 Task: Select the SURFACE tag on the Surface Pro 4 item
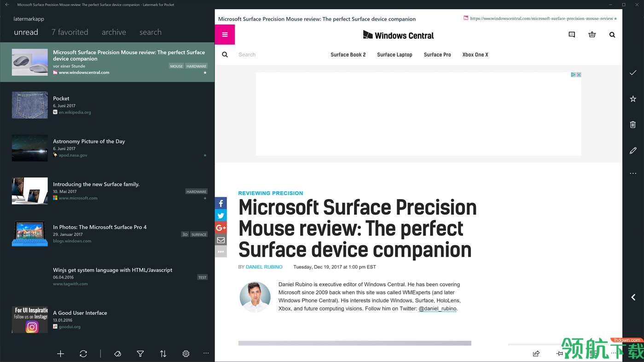tap(199, 235)
